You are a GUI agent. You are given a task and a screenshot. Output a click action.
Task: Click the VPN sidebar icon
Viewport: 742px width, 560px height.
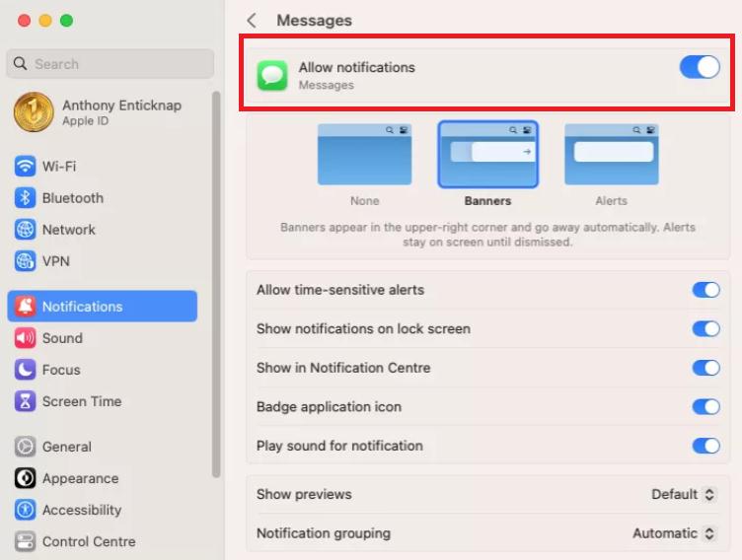pyautogui.click(x=25, y=261)
